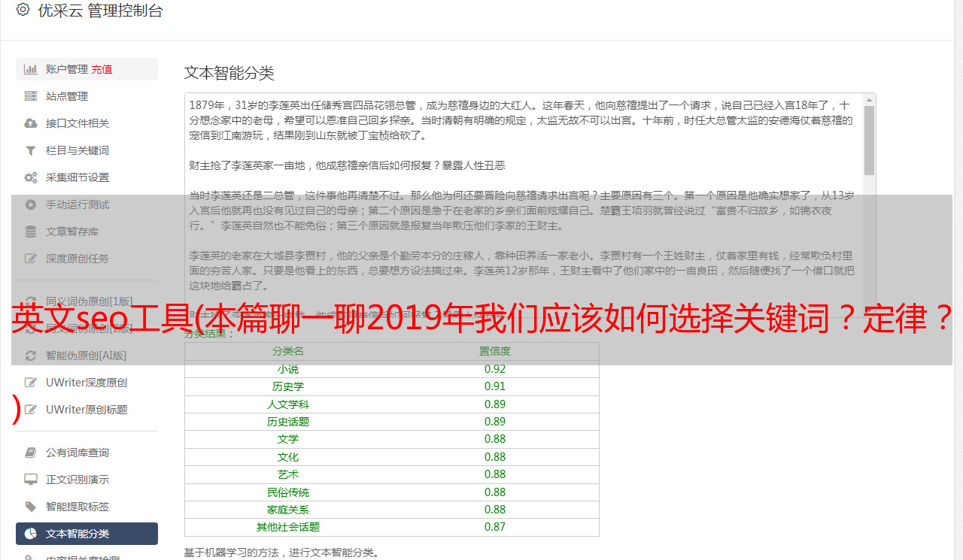The width and height of the screenshot is (963, 560).
Task: Click the tag icon for 智能提取标签
Action: pyautogui.click(x=31, y=507)
